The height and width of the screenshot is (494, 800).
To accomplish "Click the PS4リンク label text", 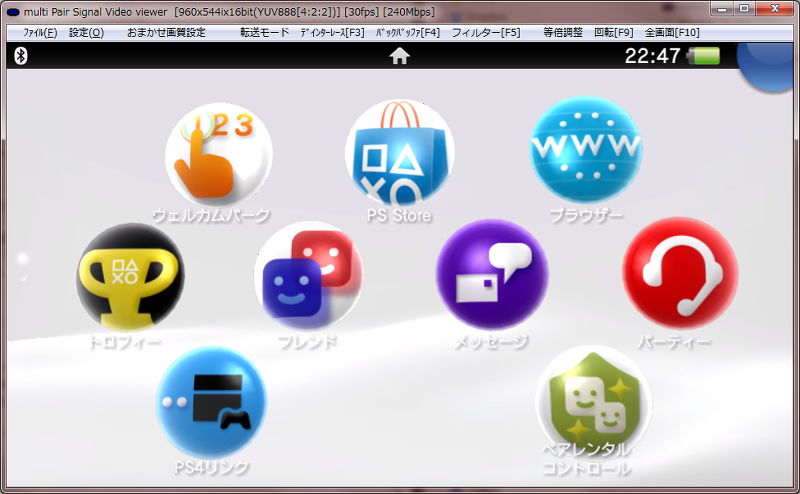I will point(211,467).
